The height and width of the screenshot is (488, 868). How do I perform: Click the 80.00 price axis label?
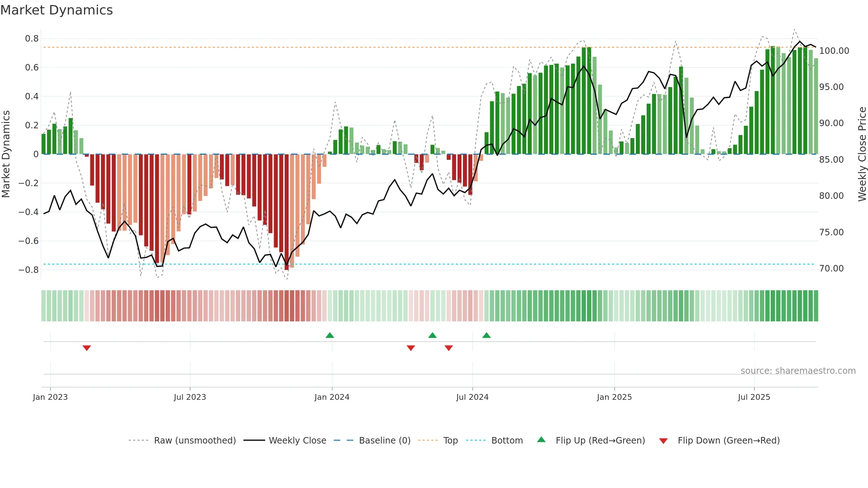(x=831, y=196)
